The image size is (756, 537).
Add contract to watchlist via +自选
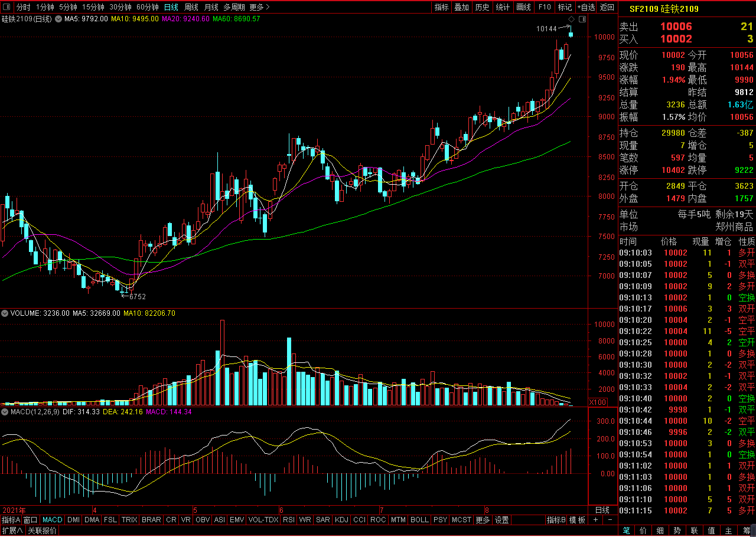tap(585, 7)
